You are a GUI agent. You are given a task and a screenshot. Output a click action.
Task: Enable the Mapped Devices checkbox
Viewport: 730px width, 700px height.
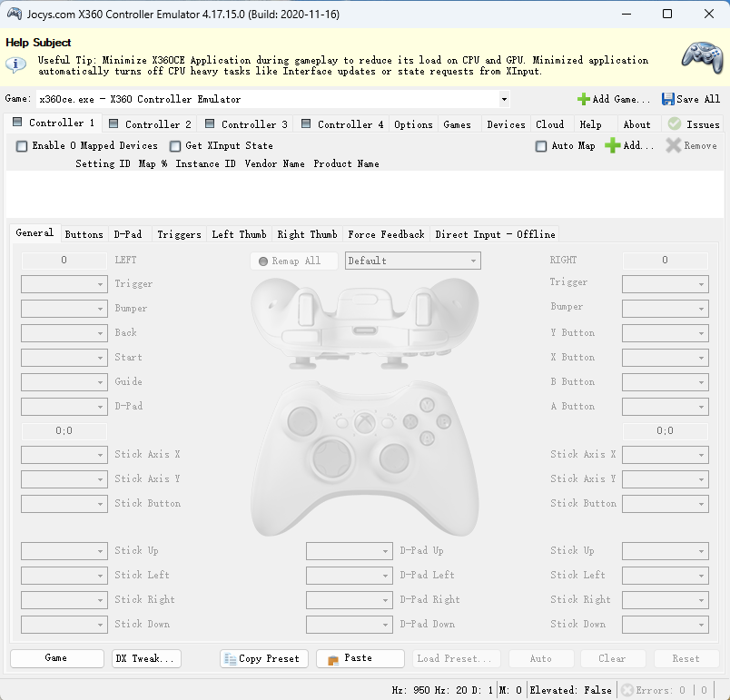click(x=21, y=145)
